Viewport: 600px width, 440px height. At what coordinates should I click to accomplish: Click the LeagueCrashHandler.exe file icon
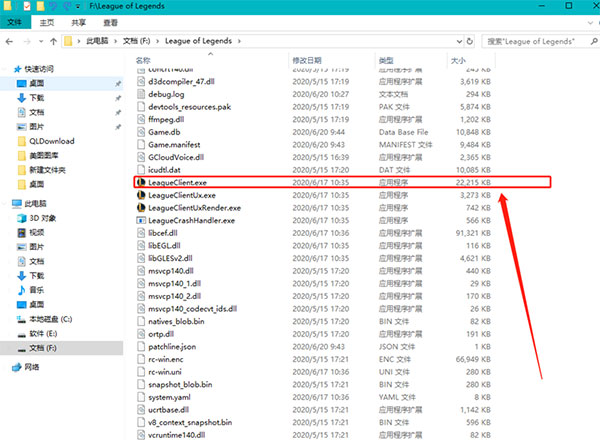point(141,220)
